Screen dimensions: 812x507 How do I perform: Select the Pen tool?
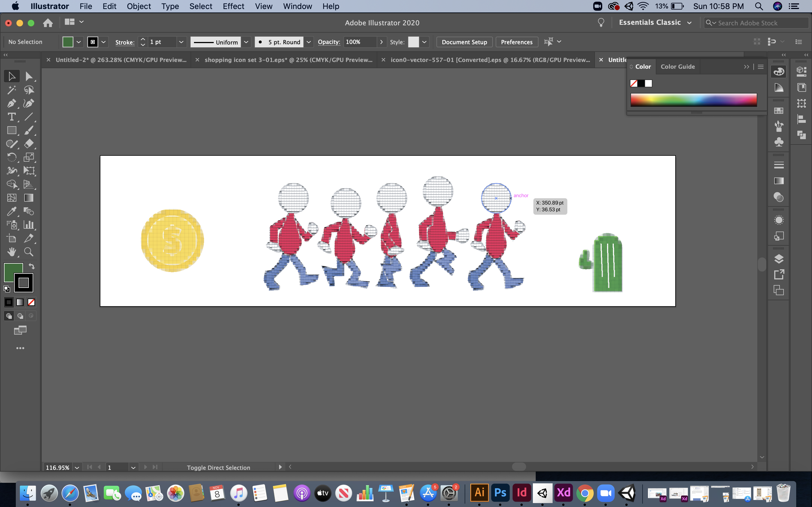[x=11, y=103]
